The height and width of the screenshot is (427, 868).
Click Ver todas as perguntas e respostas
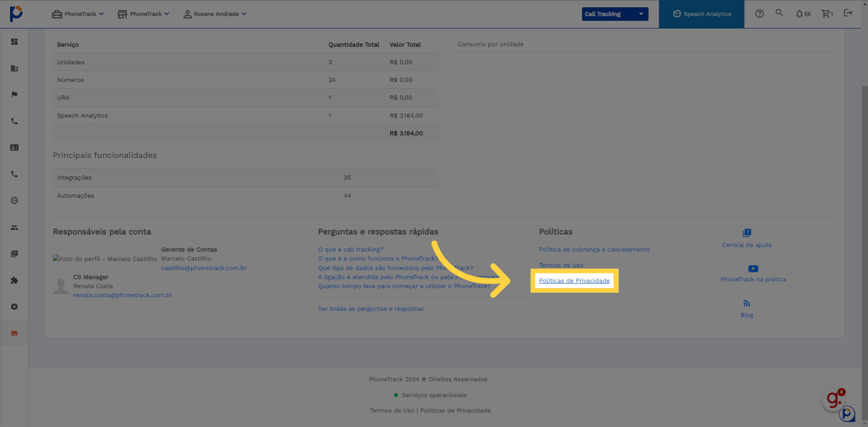point(371,309)
